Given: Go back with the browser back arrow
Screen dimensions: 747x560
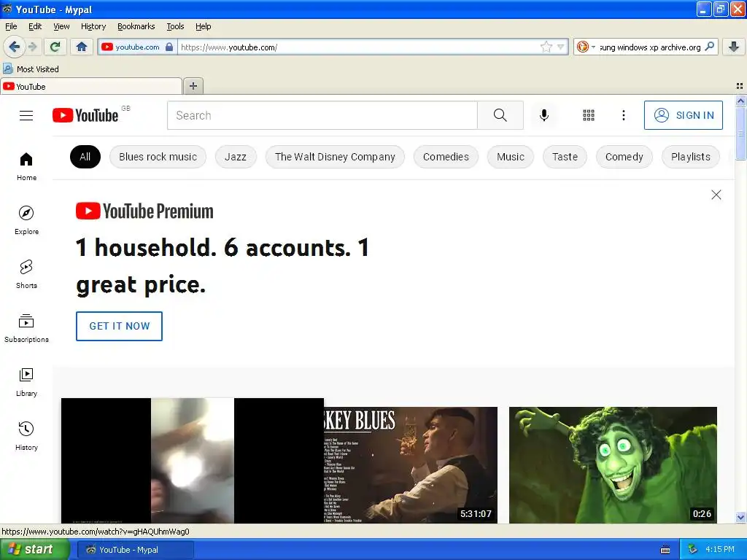Looking at the screenshot, I should [14, 47].
